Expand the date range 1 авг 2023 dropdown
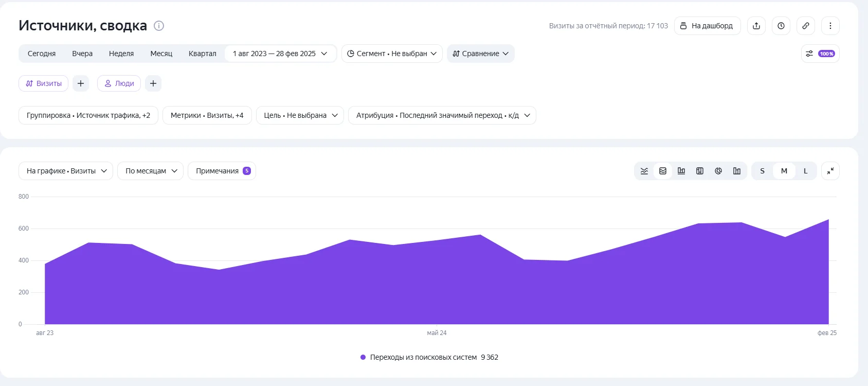This screenshot has height=386, width=868. pos(280,54)
